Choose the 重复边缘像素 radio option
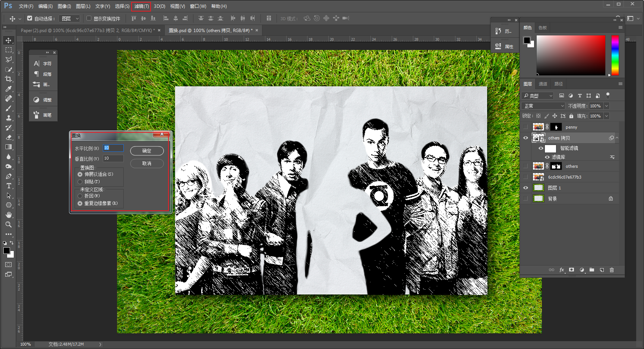Image resolution: width=644 pixels, height=349 pixels. click(x=80, y=204)
